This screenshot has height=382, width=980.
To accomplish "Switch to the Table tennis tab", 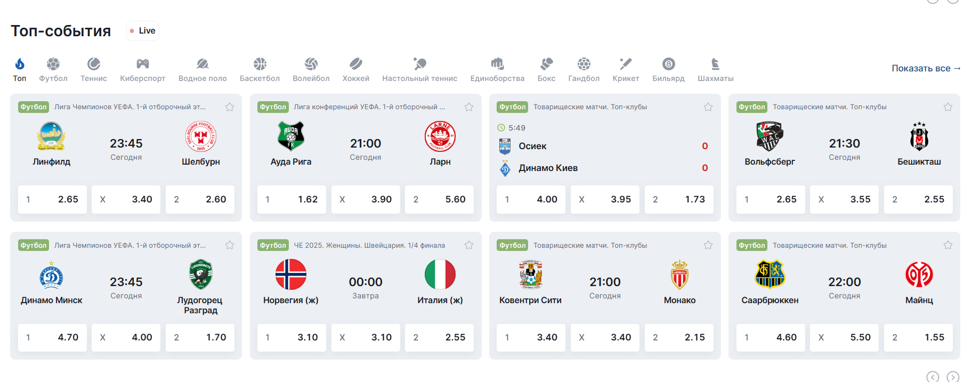I will (x=419, y=70).
